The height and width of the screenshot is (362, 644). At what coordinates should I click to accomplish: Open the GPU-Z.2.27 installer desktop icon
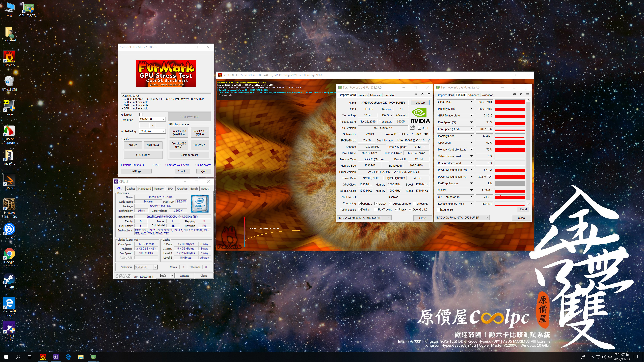click(x=28, y=10)
